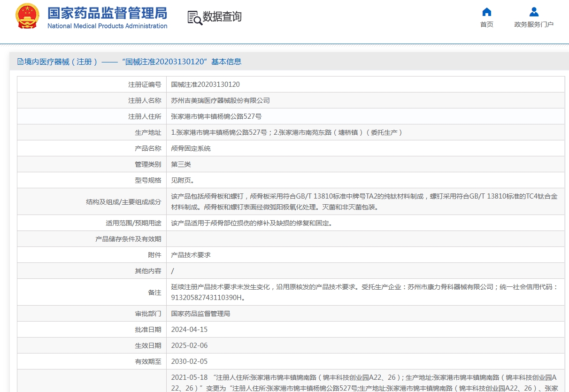This screenshot has height=392, width=569.
Task: Select approval date 2024-04-15
Action: point(189,330)
